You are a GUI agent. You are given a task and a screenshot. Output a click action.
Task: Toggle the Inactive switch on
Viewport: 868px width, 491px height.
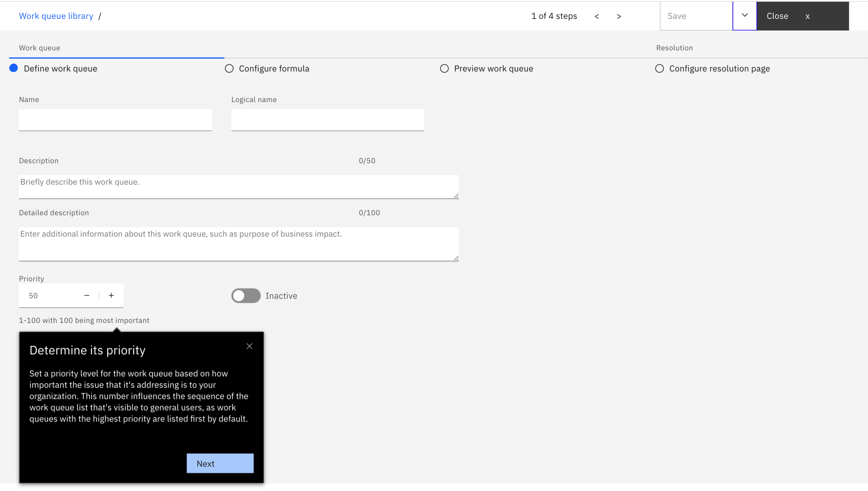click(246, 296)
